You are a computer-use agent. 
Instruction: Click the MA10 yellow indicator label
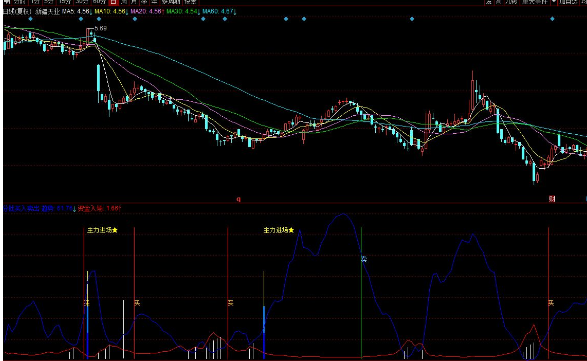pos(109,12)
